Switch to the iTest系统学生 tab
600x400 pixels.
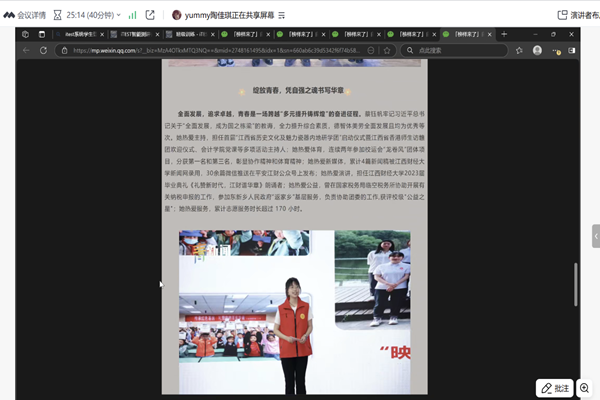83,34
